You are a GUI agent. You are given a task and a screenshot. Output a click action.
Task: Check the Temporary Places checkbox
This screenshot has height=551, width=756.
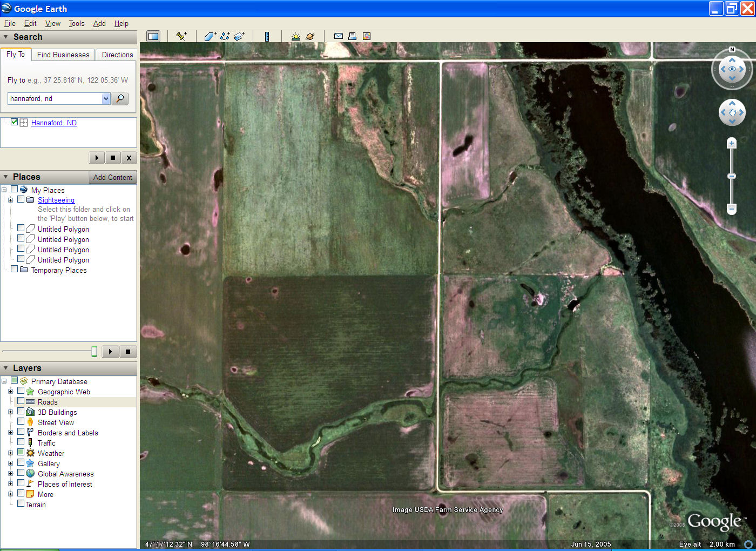tap(15, 268)
